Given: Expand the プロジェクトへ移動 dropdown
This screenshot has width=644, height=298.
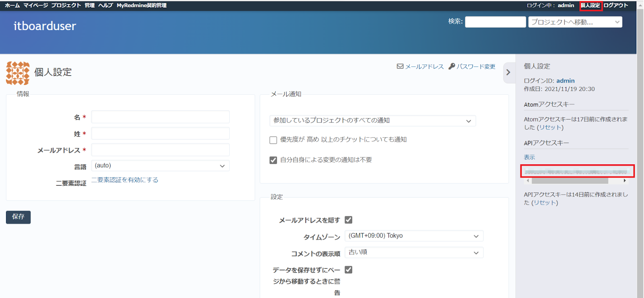Looking at the screenshot, I should pos(575,22).
